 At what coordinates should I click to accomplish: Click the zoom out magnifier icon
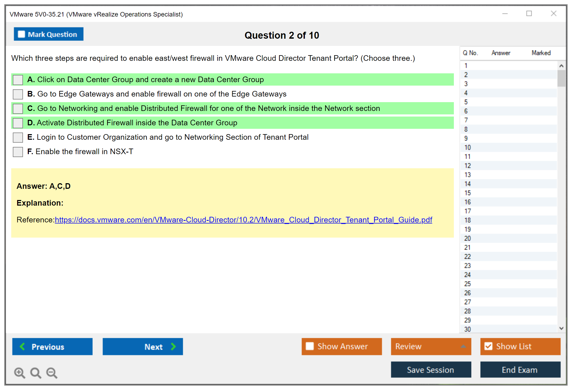[52, 373]
